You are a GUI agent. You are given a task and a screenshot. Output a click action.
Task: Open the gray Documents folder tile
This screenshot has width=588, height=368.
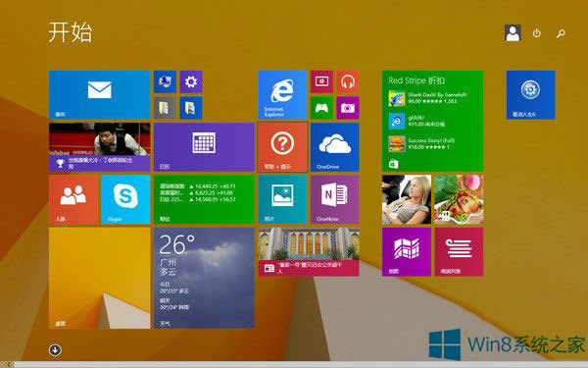point(165,108)
